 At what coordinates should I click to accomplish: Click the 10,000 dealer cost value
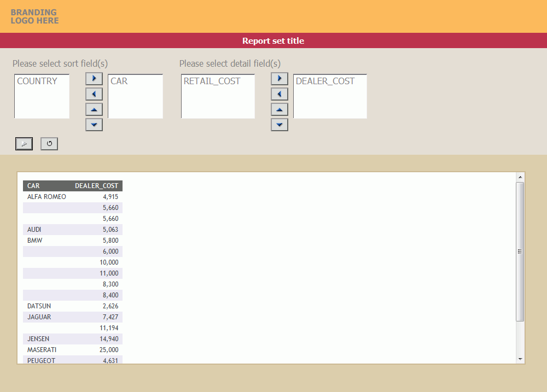tap(109, 262)
